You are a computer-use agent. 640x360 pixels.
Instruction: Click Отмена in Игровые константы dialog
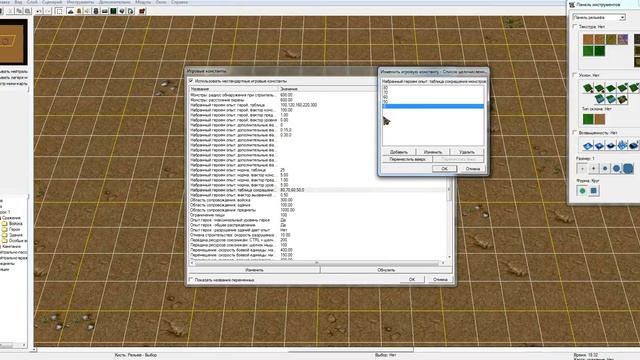[440, 280]
